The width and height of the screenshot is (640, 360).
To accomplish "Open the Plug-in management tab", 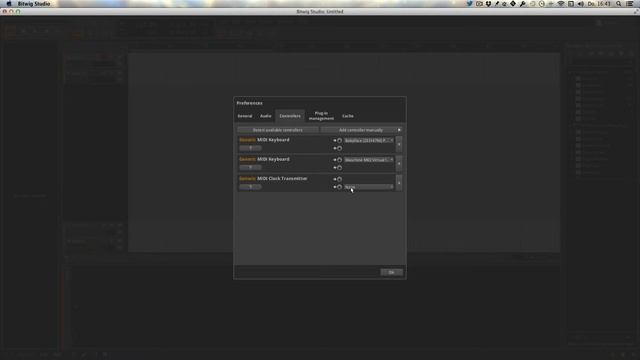I will (x=321, y=116).
